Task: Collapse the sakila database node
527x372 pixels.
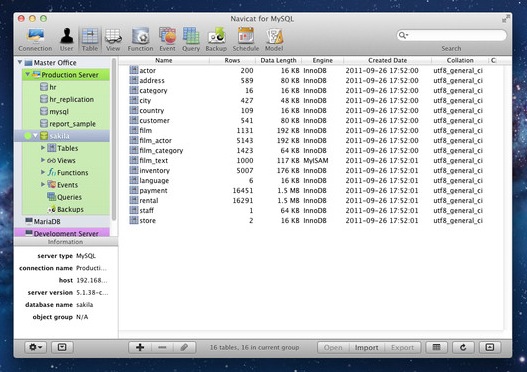Action: point(35,136)
